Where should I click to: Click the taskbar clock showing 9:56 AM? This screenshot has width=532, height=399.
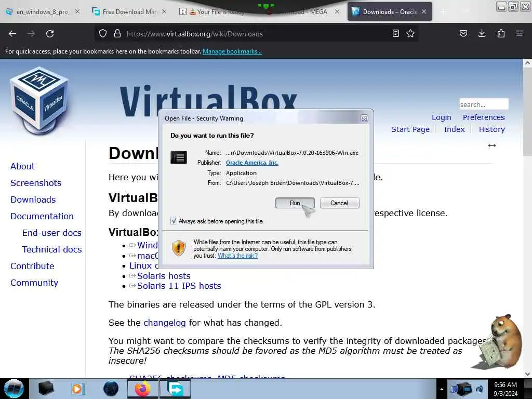click(x=506, y=389)
